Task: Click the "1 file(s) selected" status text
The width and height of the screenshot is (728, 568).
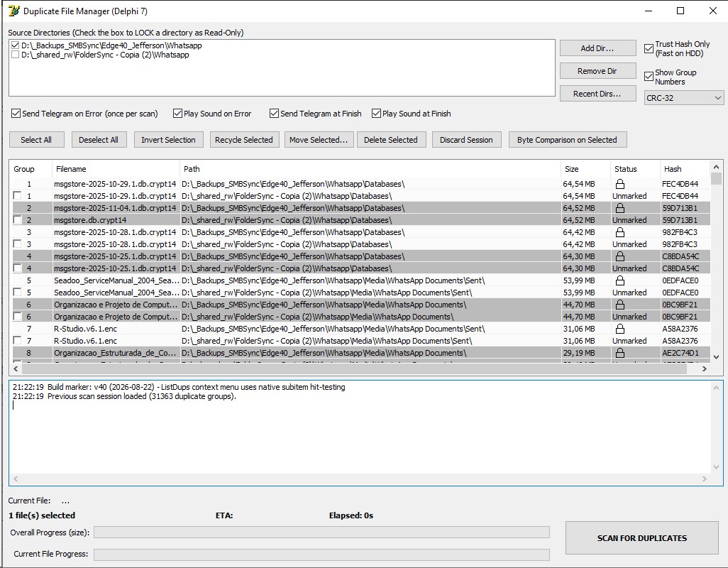Action: 42,515
